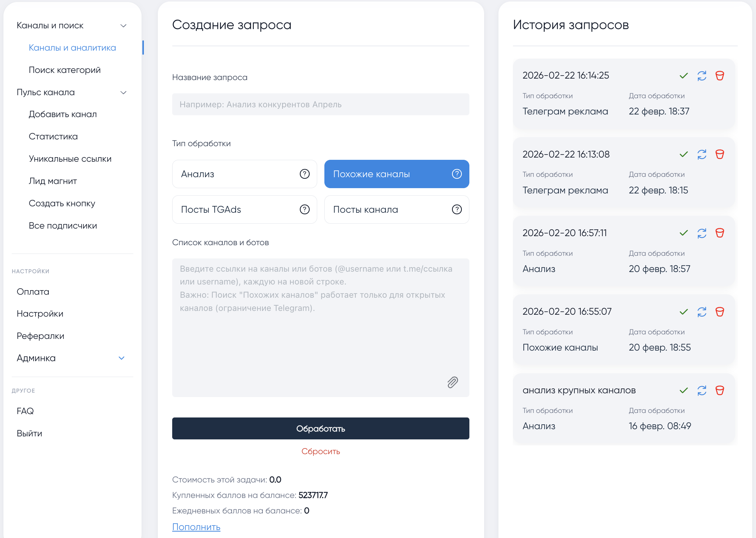
Task: Delete the 2026-02-22 16:14:25 request
Action: (x=720, y=76)
